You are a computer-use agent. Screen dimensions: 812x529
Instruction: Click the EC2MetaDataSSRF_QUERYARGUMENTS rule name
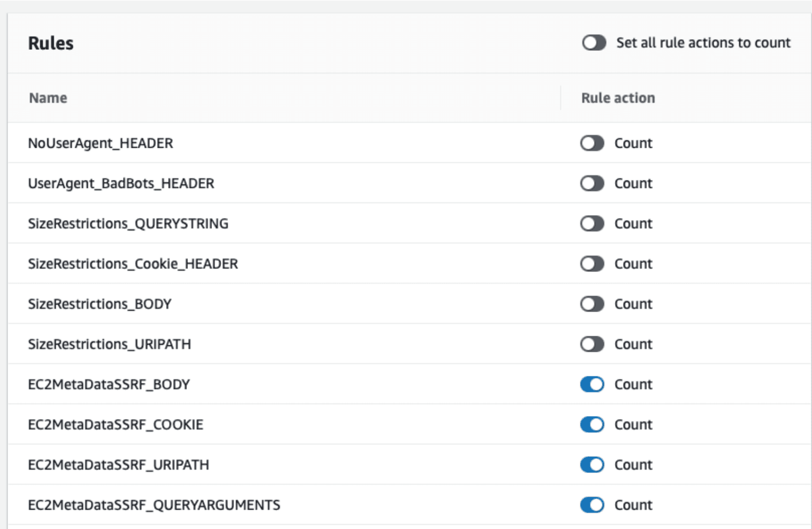(x=154, y=505)
